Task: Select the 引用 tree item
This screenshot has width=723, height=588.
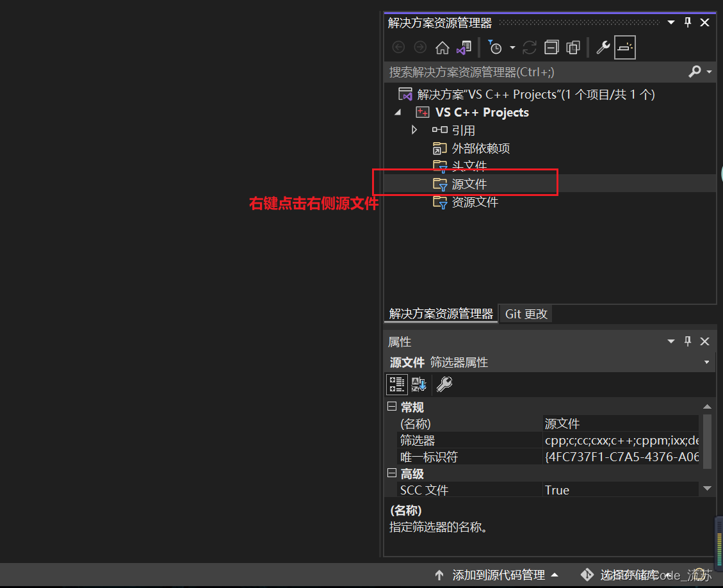Action: 454,131
